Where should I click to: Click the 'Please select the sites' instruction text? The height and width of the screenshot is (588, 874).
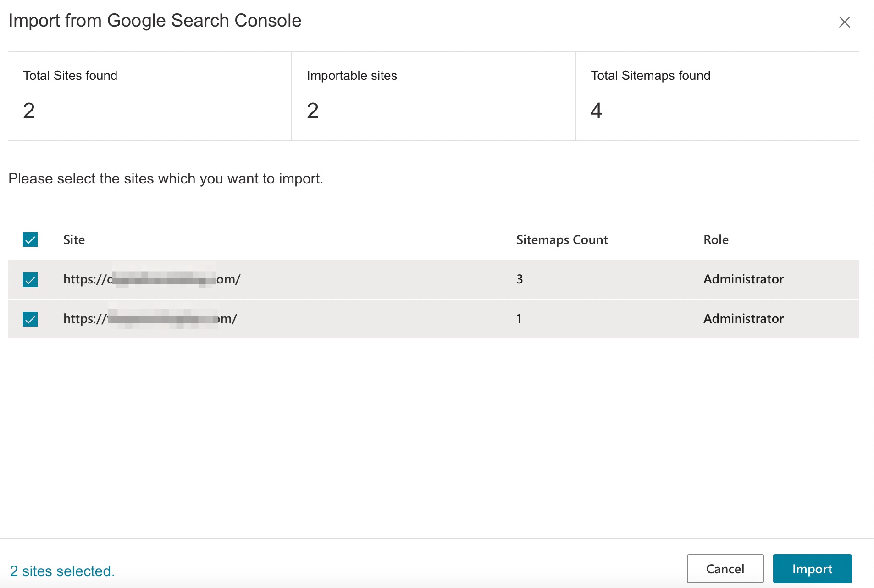point(166,178)
